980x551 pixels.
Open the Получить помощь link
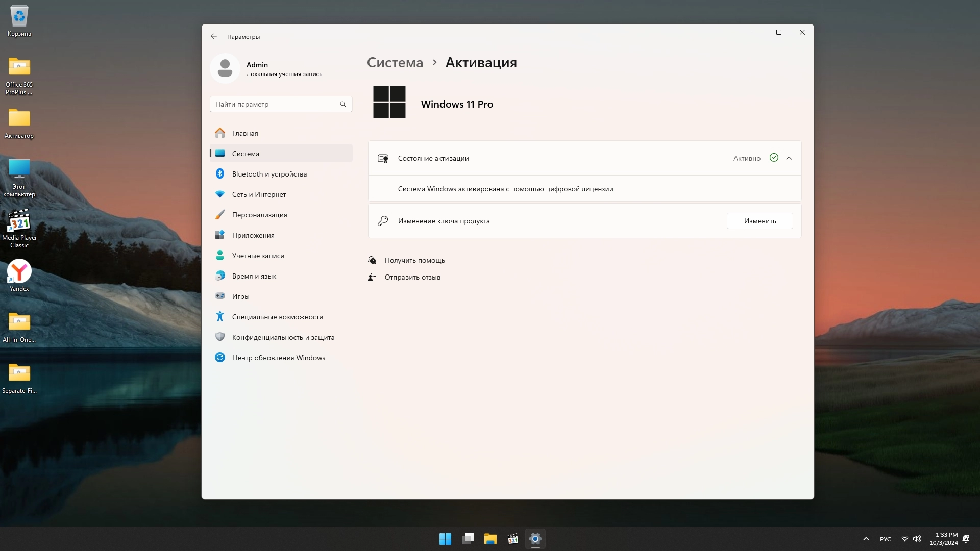pyautogui.click(x=414, y=260)
